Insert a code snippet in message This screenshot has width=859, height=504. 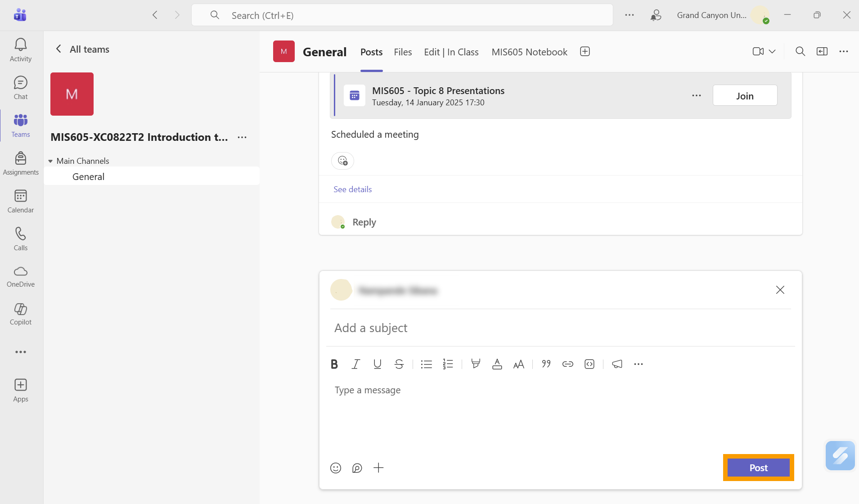(x=589, y=364)
